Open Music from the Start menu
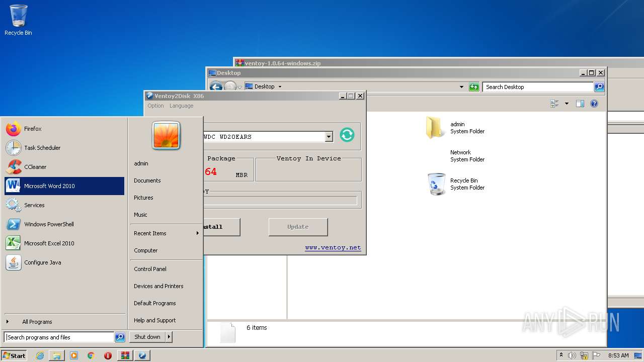 point(166,215)
